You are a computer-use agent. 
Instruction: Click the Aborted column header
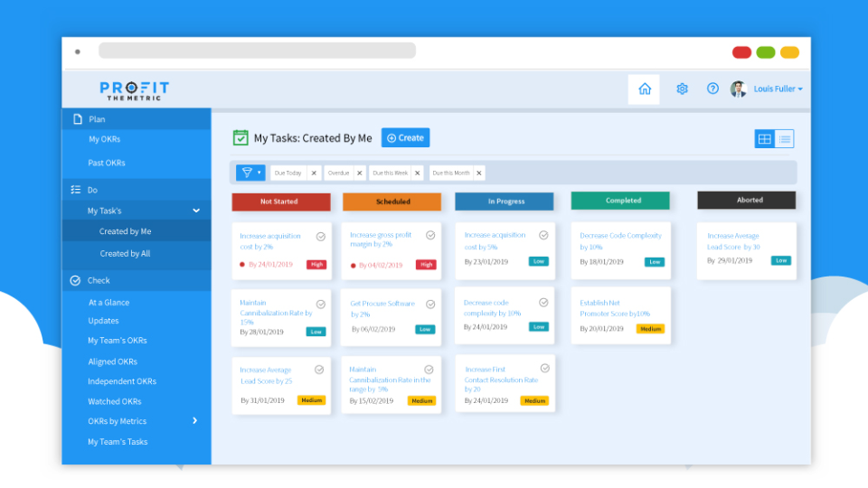746,201
